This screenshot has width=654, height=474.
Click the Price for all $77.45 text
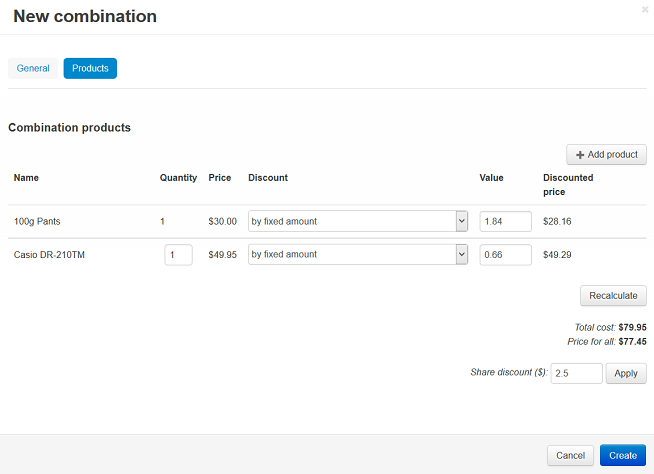[x=607, y=342]
